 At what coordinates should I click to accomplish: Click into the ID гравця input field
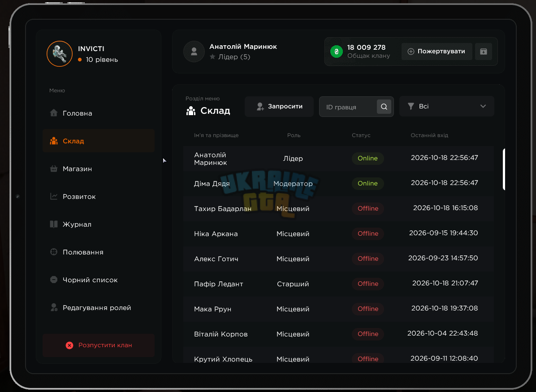[348, 107]
